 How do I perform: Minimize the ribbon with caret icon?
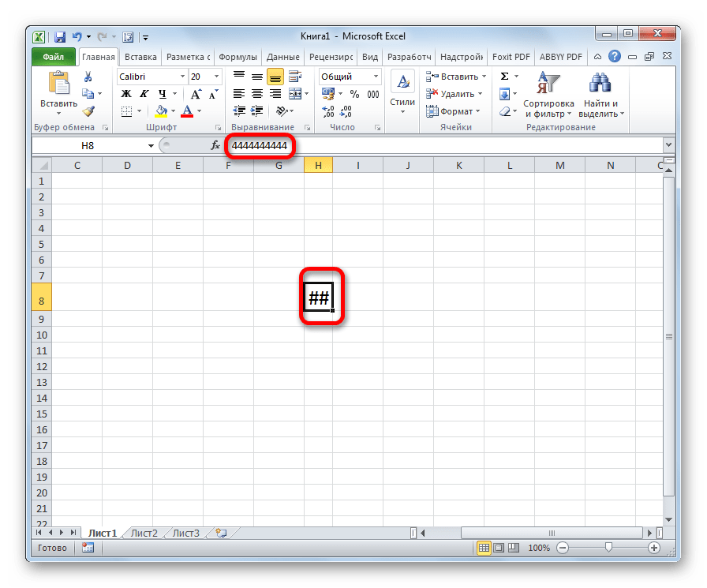(x=597, y=57)
